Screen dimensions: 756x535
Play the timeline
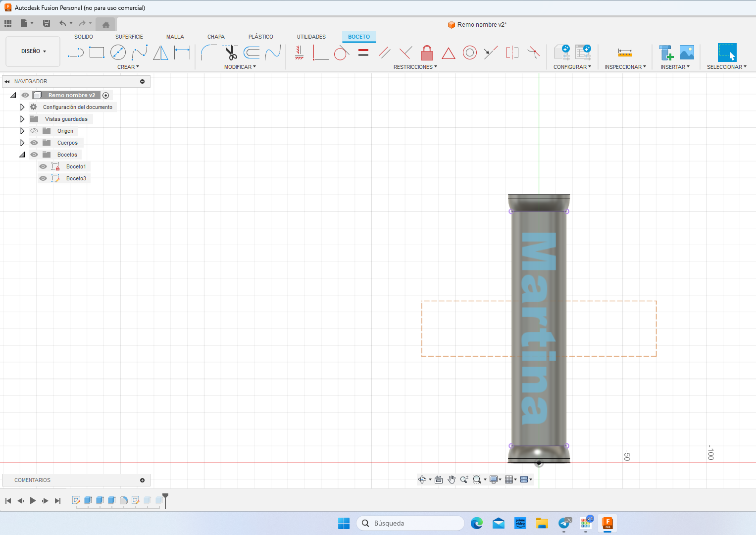pos(33,501)
